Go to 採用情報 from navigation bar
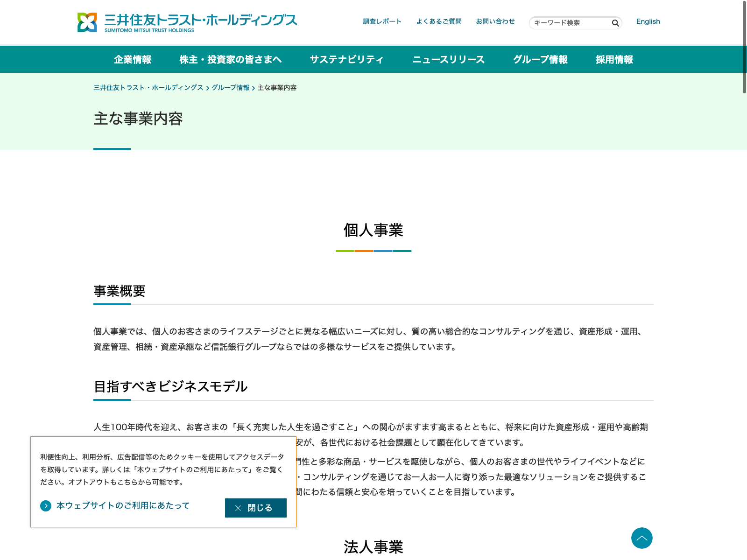This screenshot has height=560, width=747. click(x=614, y=60)
